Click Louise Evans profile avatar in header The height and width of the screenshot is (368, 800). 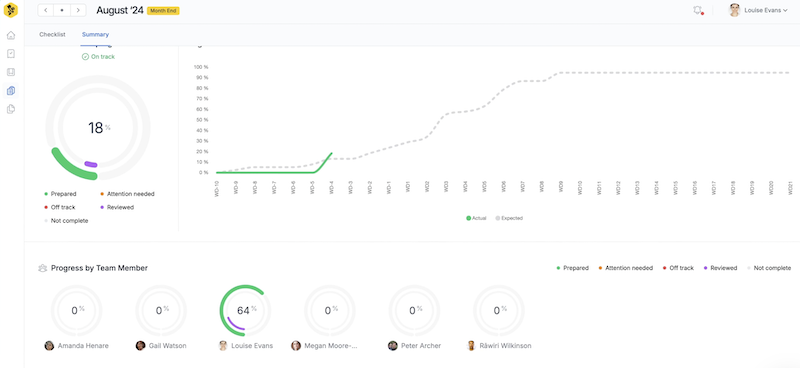(x=734, y=10)
